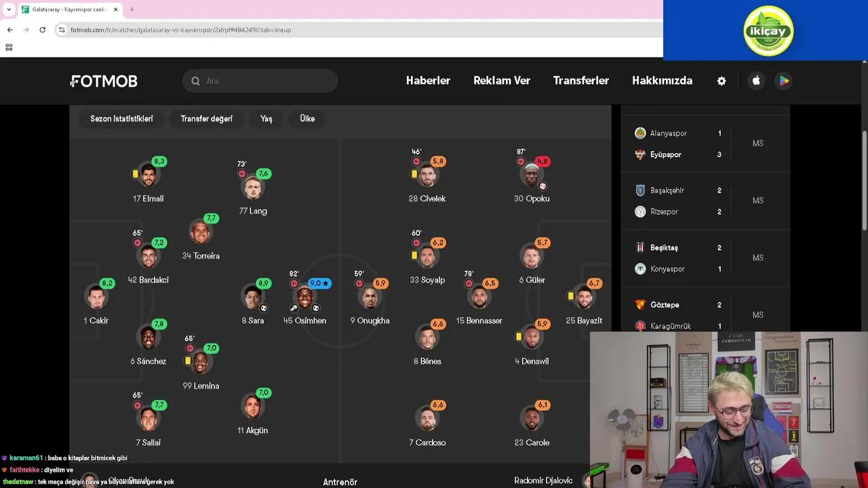The image size is (868, 488).
Task: Open Sara player avatar
Action: pos(253,298)
